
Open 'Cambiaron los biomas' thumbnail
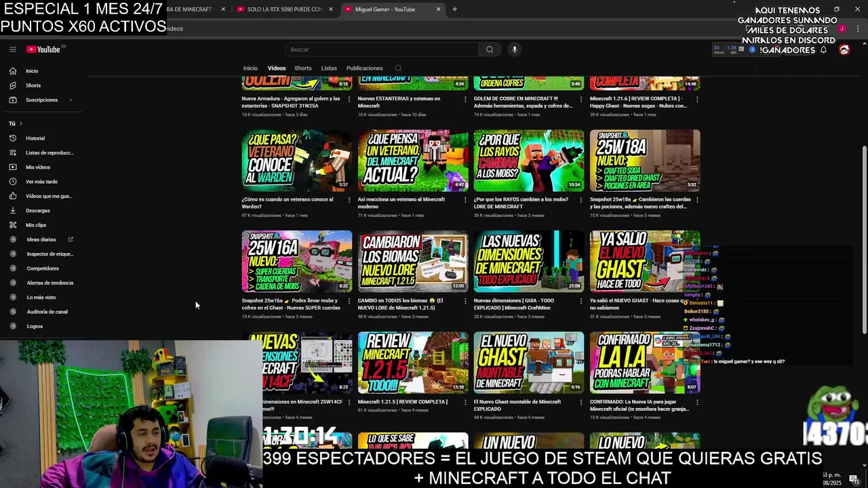(x=413, y=262)
